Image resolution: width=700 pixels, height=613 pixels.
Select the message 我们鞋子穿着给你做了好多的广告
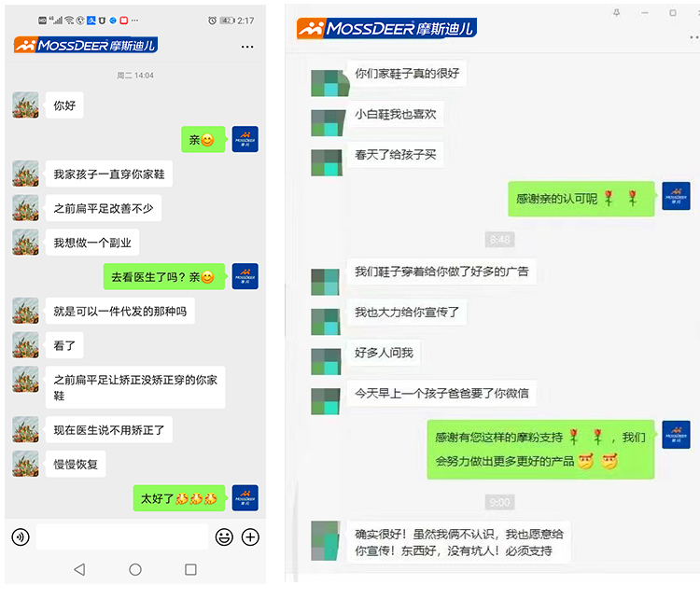point(441,272)
